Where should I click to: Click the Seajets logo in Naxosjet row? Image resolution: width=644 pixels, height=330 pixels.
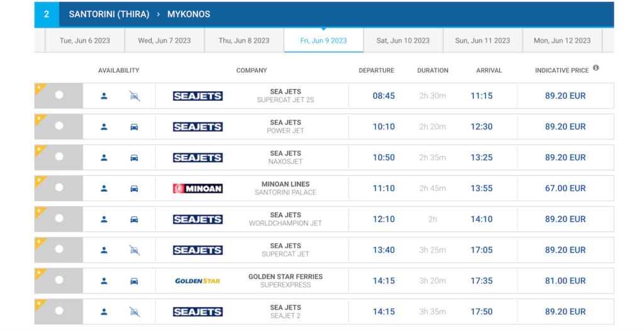[198, 158]
